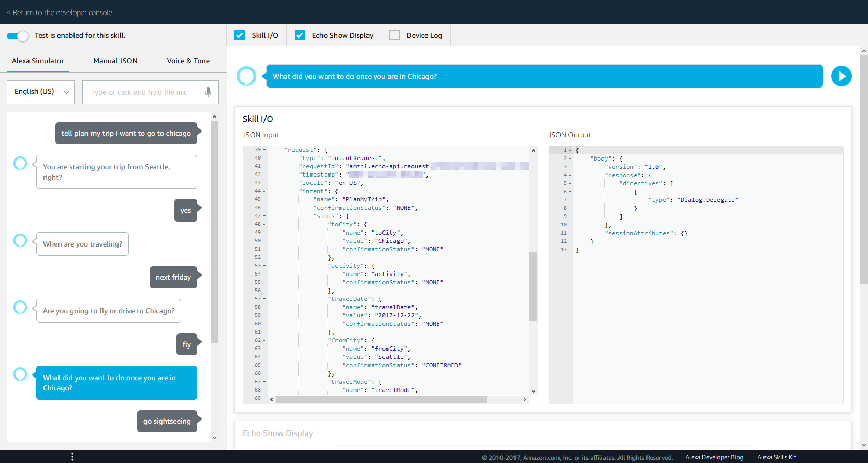
Task: Click the chat panel scroll-down arrow
Action: tap(214, 438)
